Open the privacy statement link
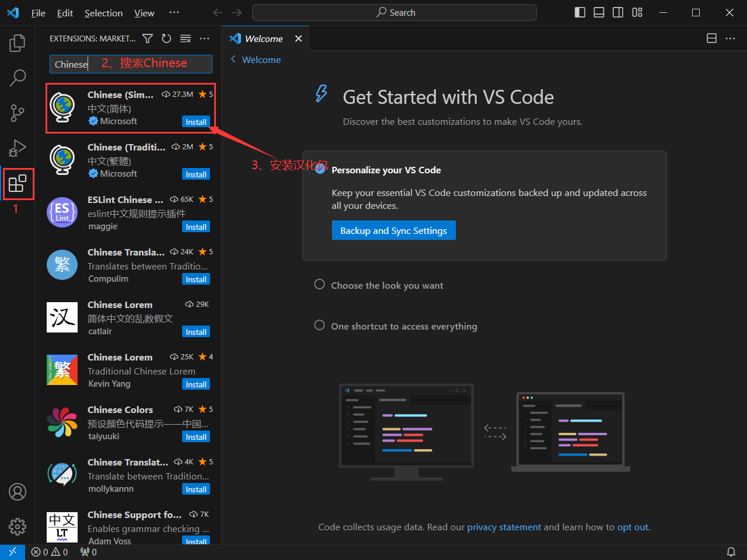 click(504, 527)
